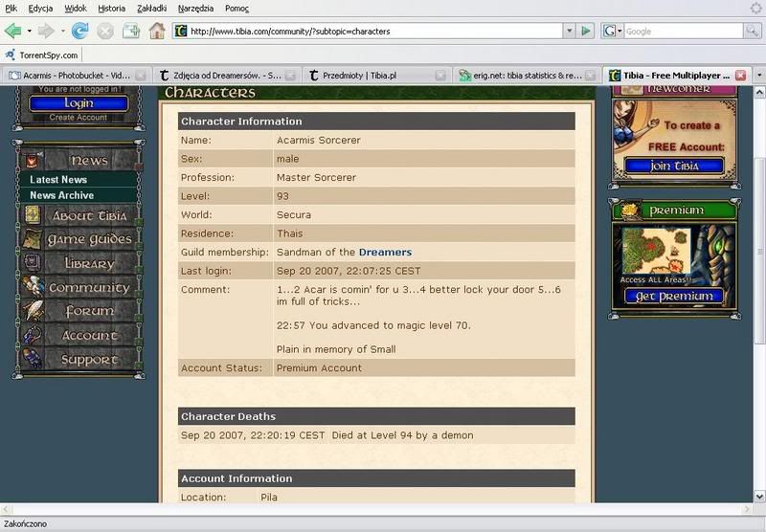Open the Latest News link
Image resolution: width=766 pixels, height=532 pixels.
58,180
